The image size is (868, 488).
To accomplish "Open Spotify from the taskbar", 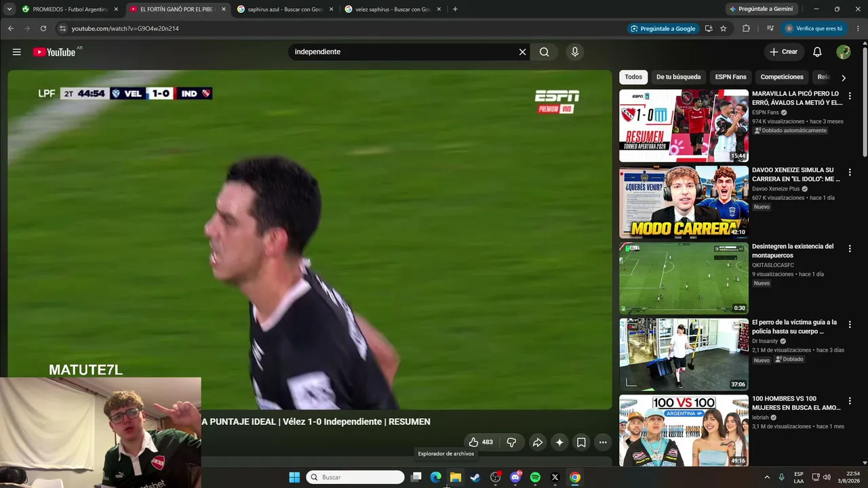I will 535,477.
